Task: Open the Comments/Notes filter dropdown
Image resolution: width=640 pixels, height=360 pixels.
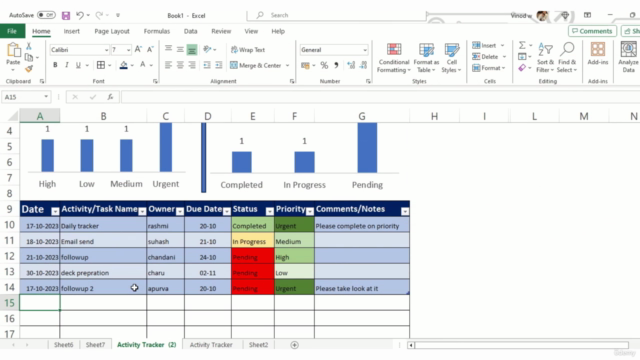Action: pyautogui.click(x=405, y=211)
